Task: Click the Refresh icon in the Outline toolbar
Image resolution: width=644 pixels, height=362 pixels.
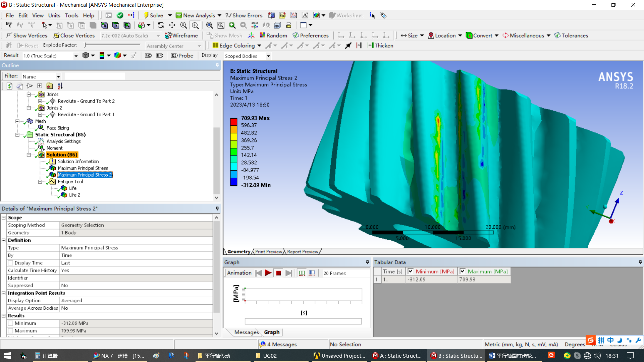Action: point(9,86)
